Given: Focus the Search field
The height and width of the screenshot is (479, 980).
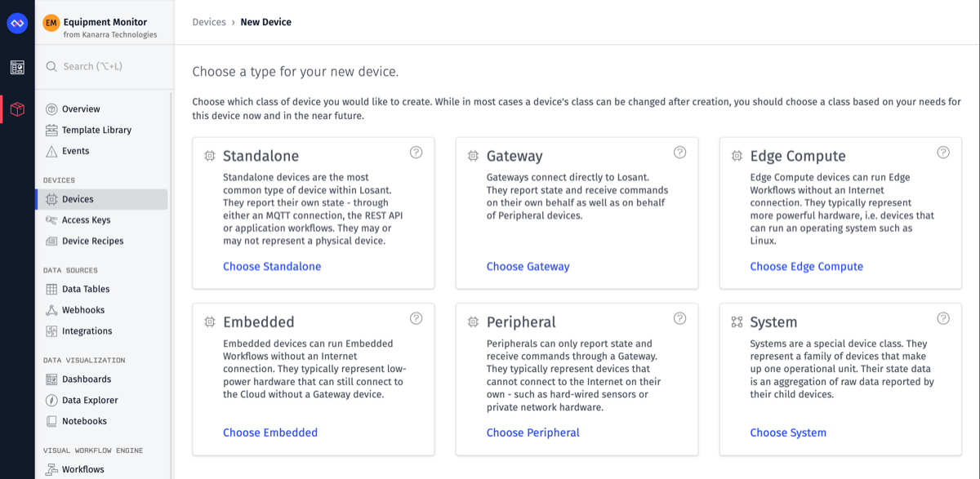Looking at the screenshot, I should pyautogui.click(x=105, y=66).
